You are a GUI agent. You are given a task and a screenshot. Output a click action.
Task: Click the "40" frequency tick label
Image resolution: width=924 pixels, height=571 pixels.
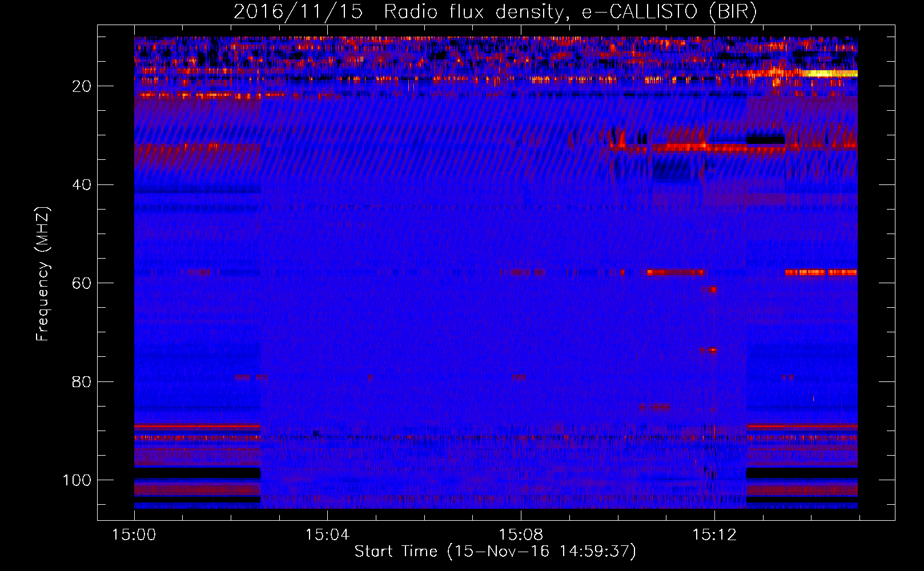coord(82,185)
